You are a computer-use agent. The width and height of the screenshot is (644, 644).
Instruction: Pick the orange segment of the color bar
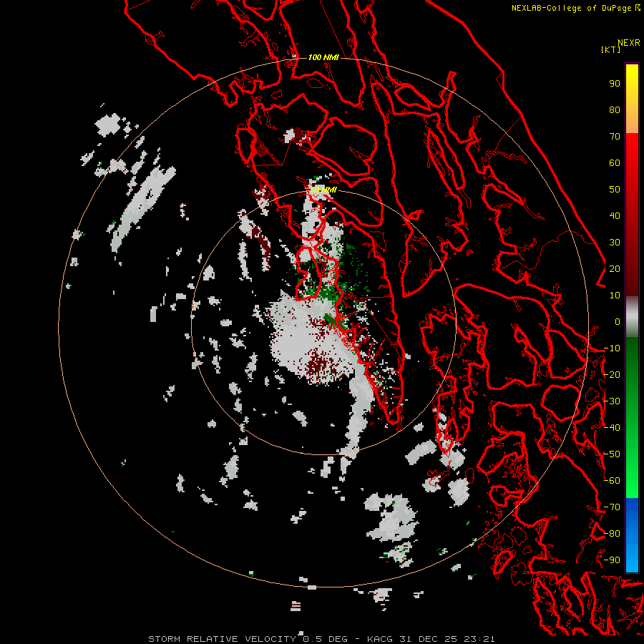point(632,119)
